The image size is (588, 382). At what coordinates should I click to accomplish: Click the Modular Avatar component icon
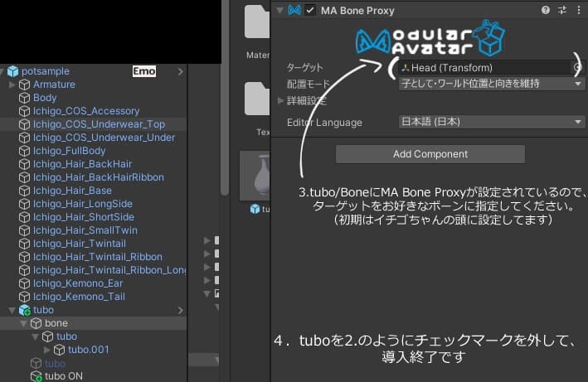pyautogui.click(x=294, y=10)
